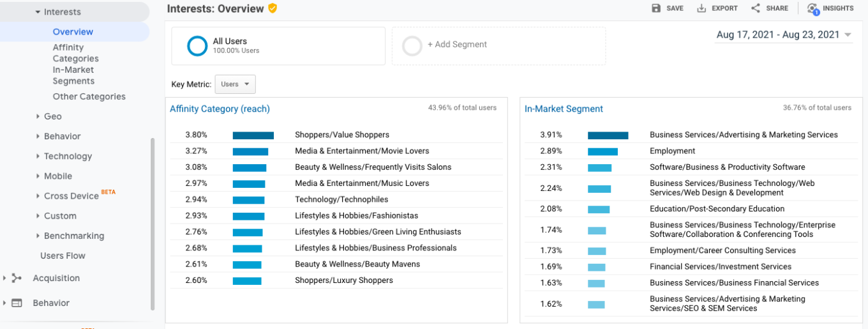The width and height of the screenshot is (868, 329).
Task: Click the Advertising & Marketing Services 3.91% bar
Action: point(608,135)
